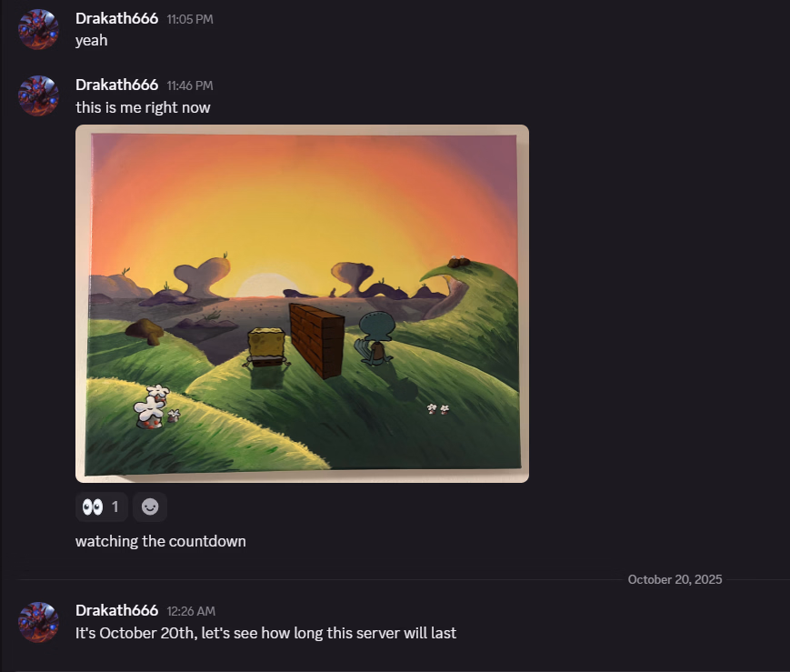Viewport: 790px width, 672px height.
Task: Click Drakath666 avatar on the 11:05 PM message
Action: [x=38, y=29]
